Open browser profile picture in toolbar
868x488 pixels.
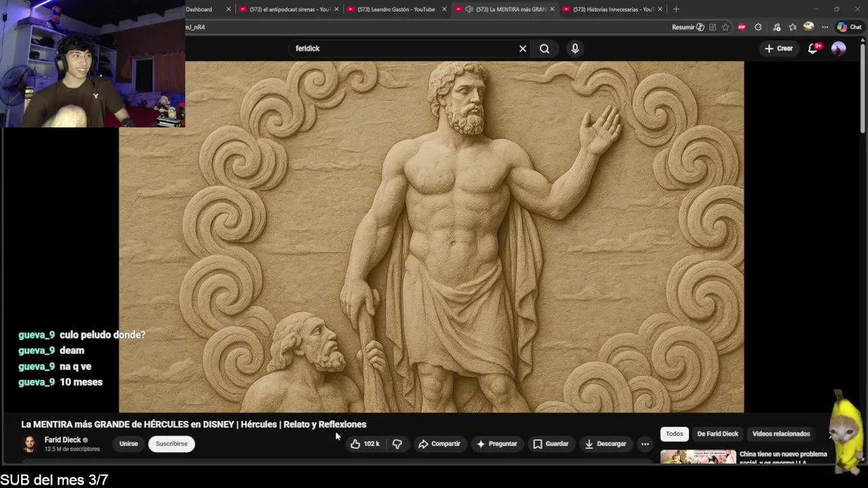pos(808,27)
